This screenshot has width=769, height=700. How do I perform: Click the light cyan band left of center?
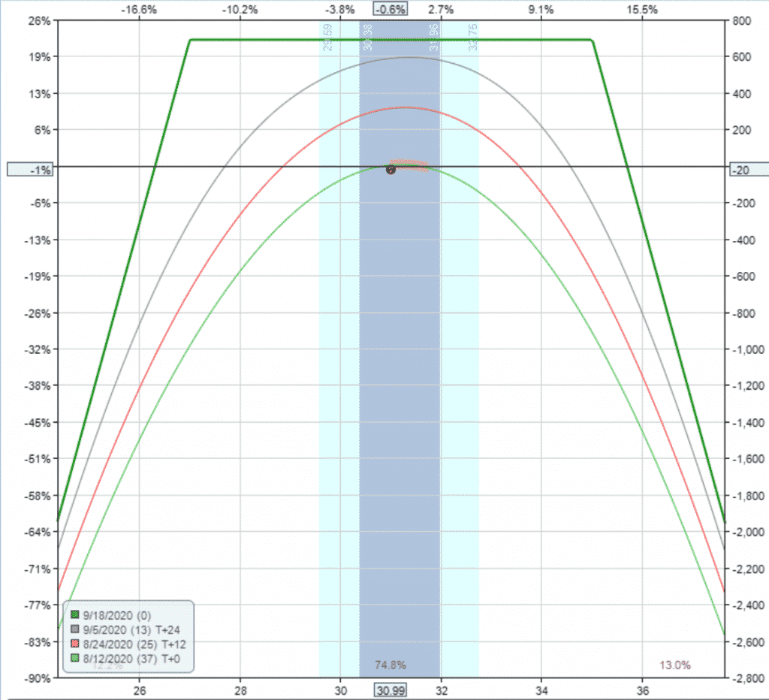point(339,392)
